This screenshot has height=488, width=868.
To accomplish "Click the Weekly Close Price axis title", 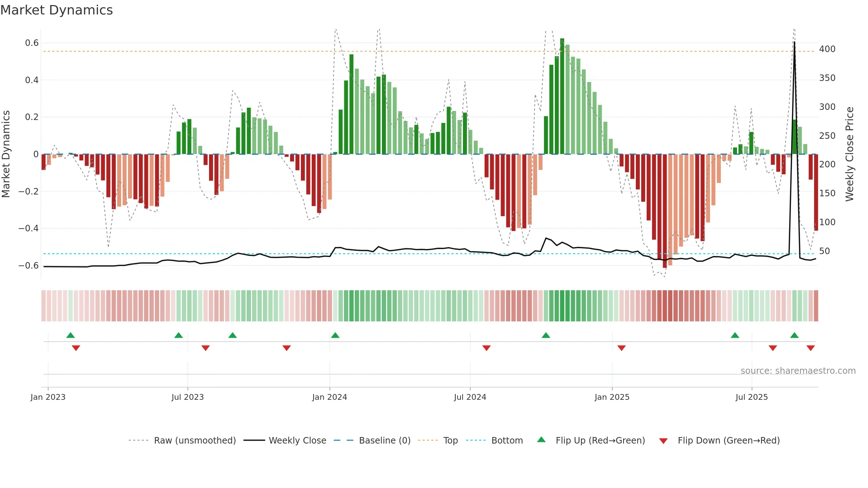I will click(x=850, y=154).
